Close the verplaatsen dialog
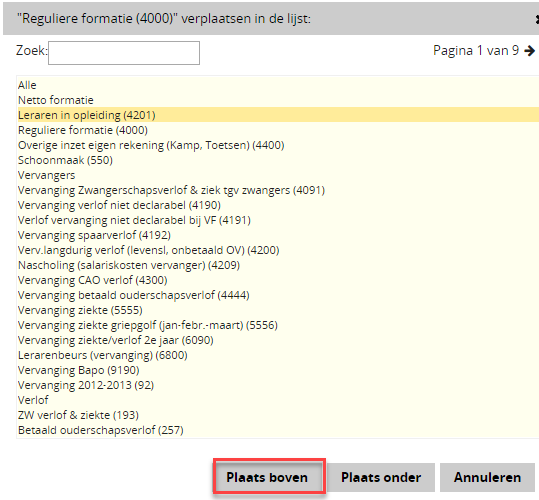Viewport: 539px width, 500px height. tap(537, 19)
